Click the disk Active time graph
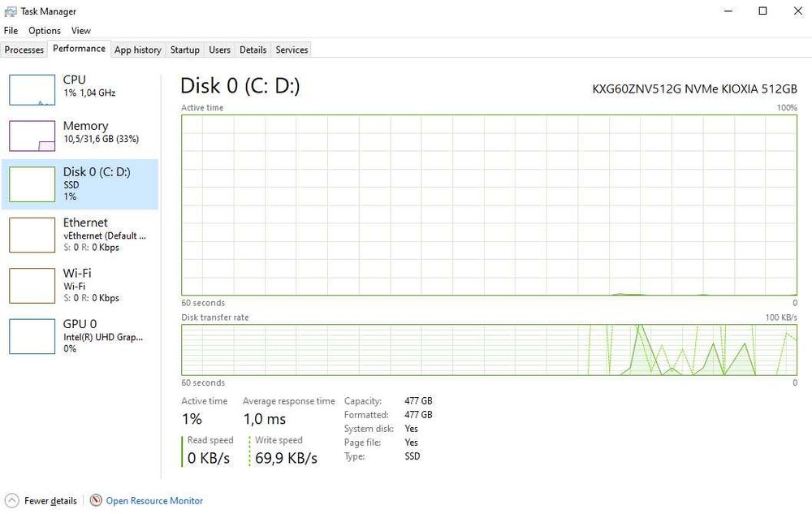The image size is (812, 514). (x=489, y=205)
